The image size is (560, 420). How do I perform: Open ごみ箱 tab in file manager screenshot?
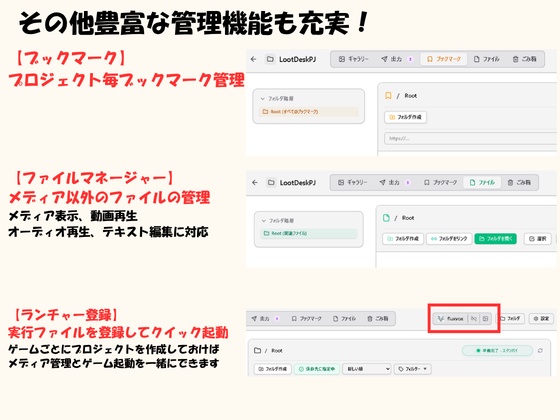[x=519, y=182]
